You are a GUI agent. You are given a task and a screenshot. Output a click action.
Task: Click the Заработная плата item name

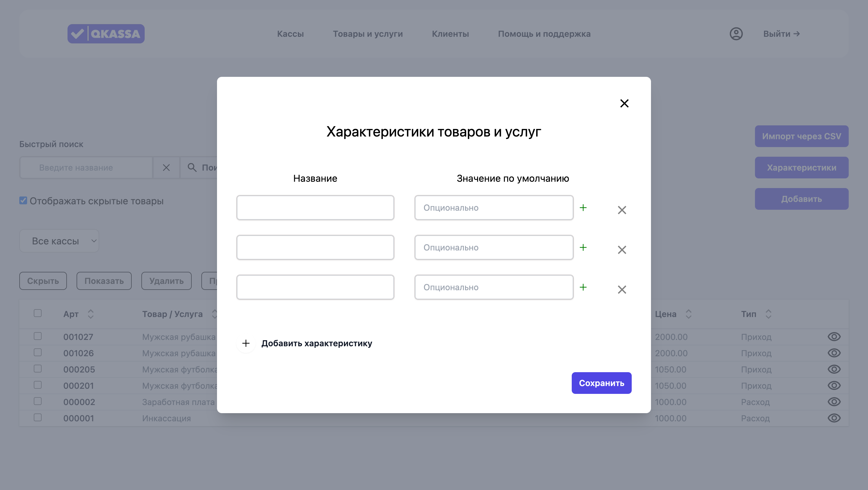178,402
